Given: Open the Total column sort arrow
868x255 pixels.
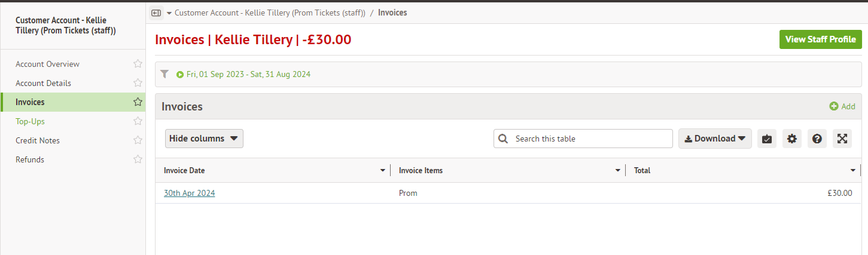Looking at the screenshot, I should coord(853,171).
